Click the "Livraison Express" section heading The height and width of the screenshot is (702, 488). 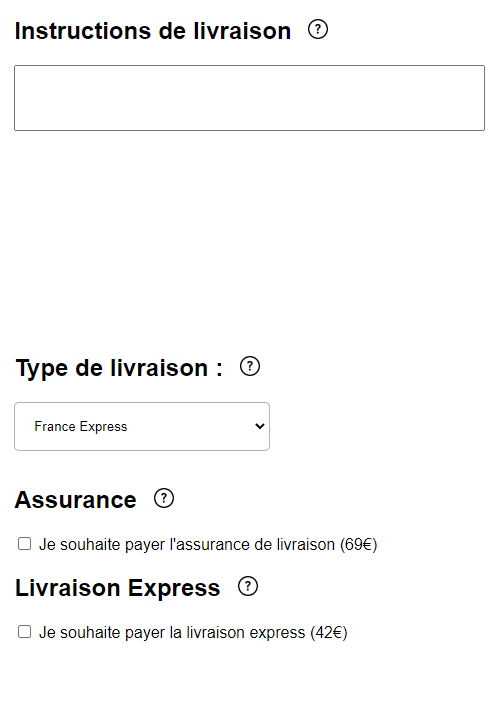[118, 588]
